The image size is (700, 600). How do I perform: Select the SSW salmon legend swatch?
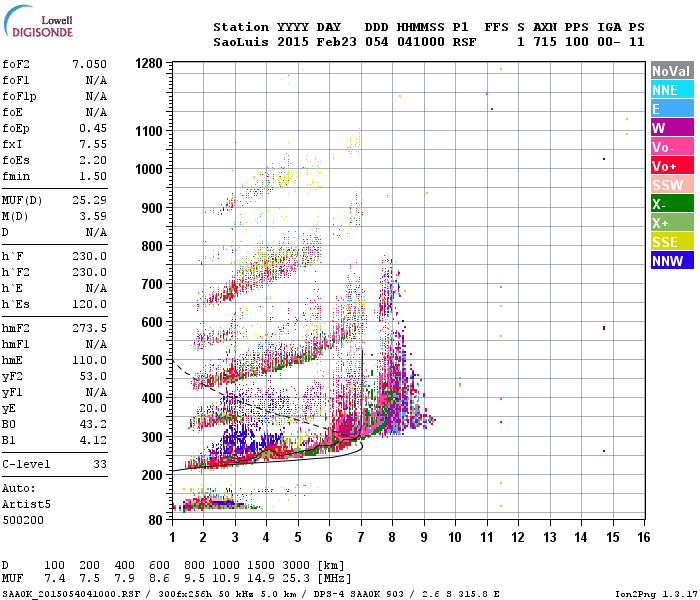pos(672,185)
